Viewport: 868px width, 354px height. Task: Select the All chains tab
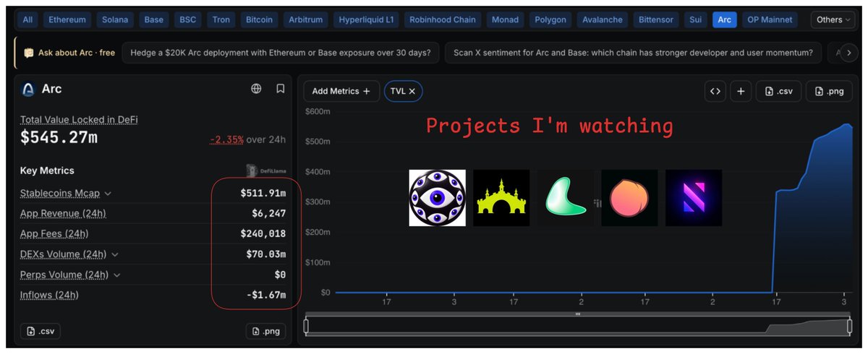click(27, 20)
